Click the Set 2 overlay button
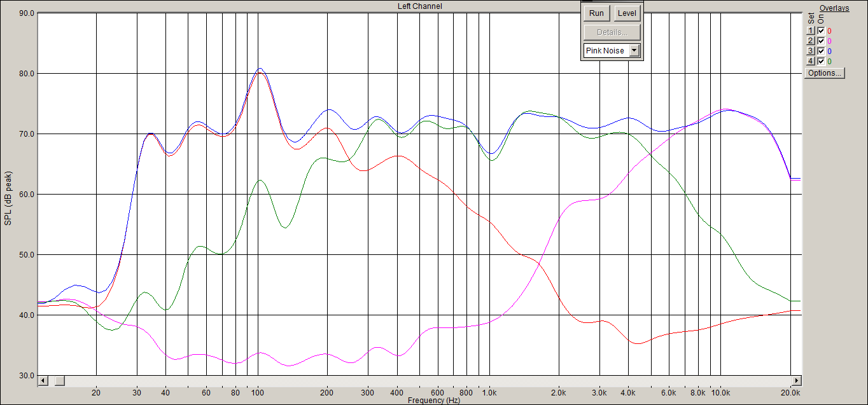This screenshot has height=405, width=868. (811, 41)
